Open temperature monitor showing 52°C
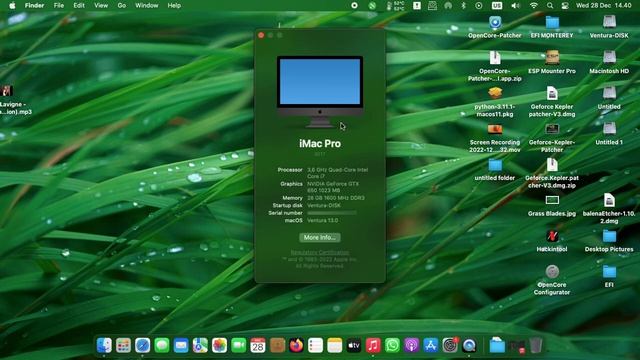 395,6
